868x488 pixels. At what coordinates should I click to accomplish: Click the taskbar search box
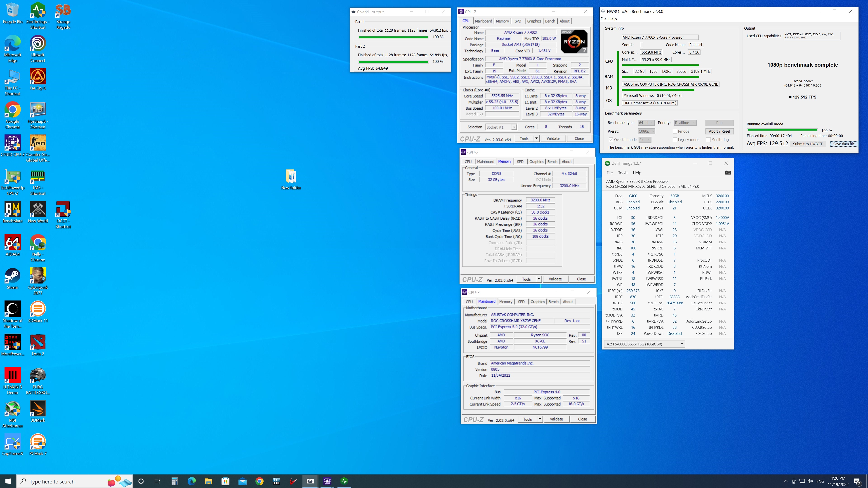tap(75, 481)
